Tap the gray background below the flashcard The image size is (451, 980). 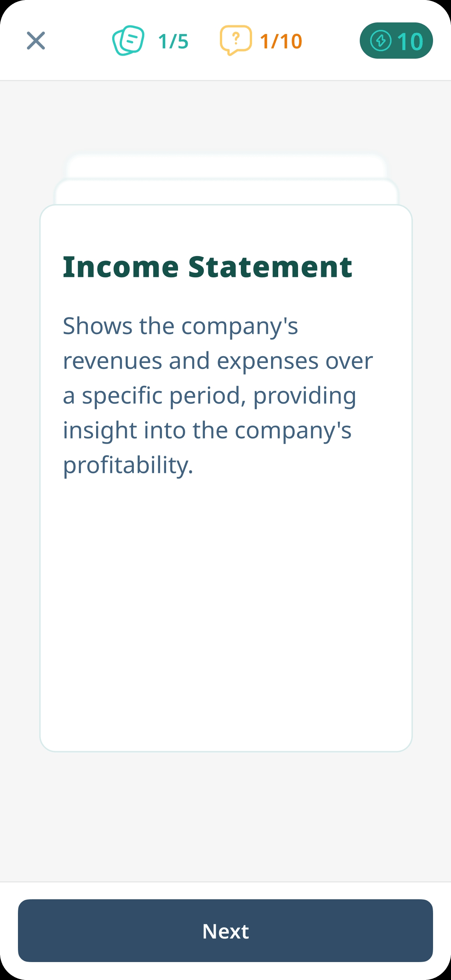click(x=225, y=816)
